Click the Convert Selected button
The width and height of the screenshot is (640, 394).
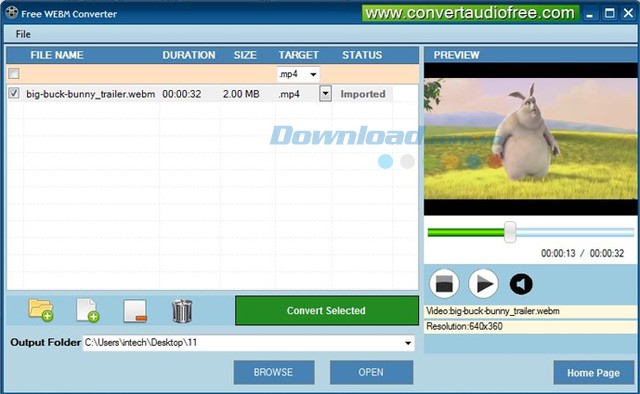327,311
